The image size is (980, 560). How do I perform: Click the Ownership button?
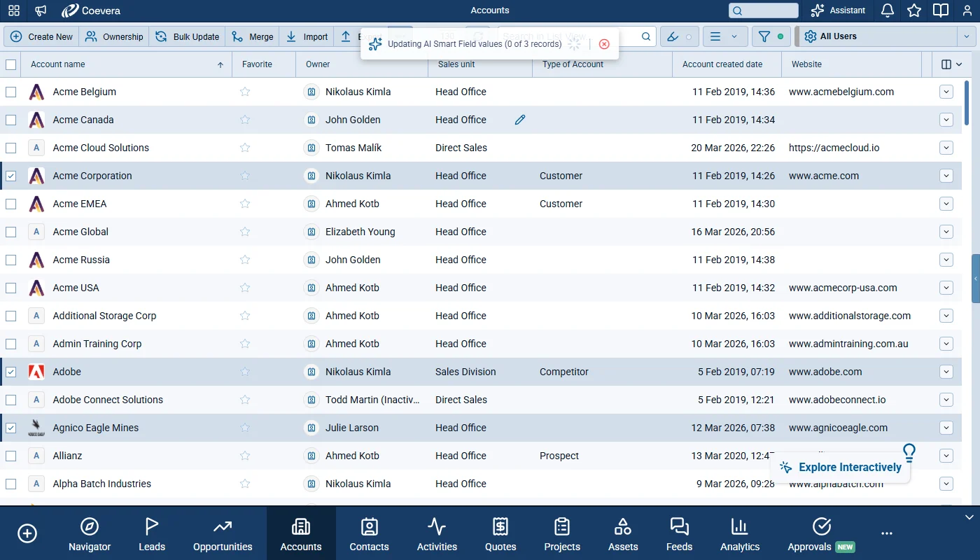pyautogui.click(x=114, y=36)
